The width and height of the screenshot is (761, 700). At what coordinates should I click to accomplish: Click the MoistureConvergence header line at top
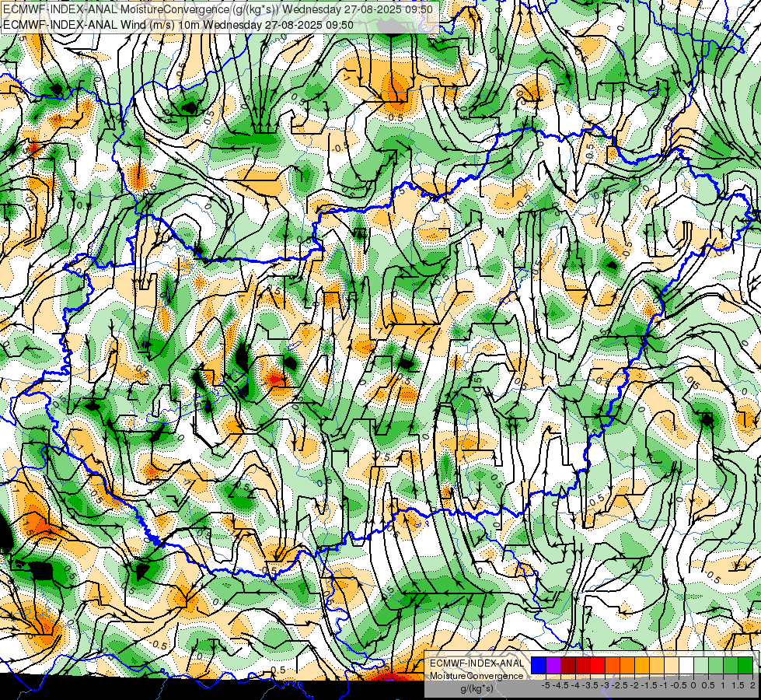[218, 9]
